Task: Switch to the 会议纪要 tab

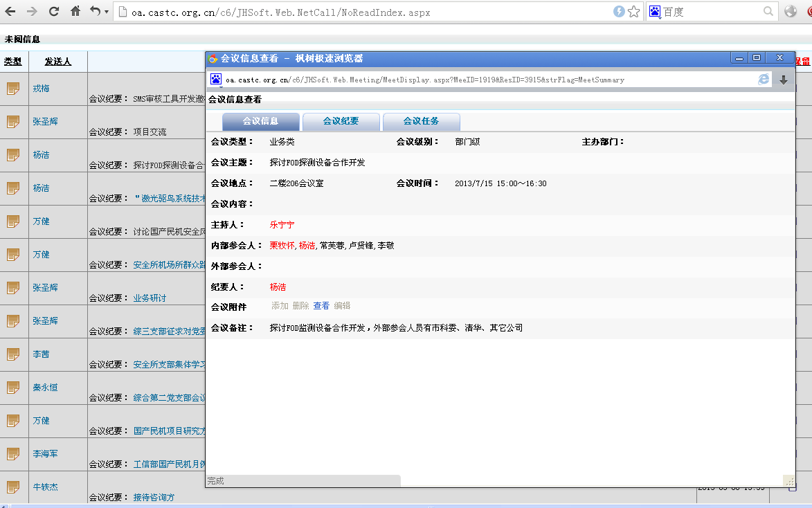Action: [341, 121]
